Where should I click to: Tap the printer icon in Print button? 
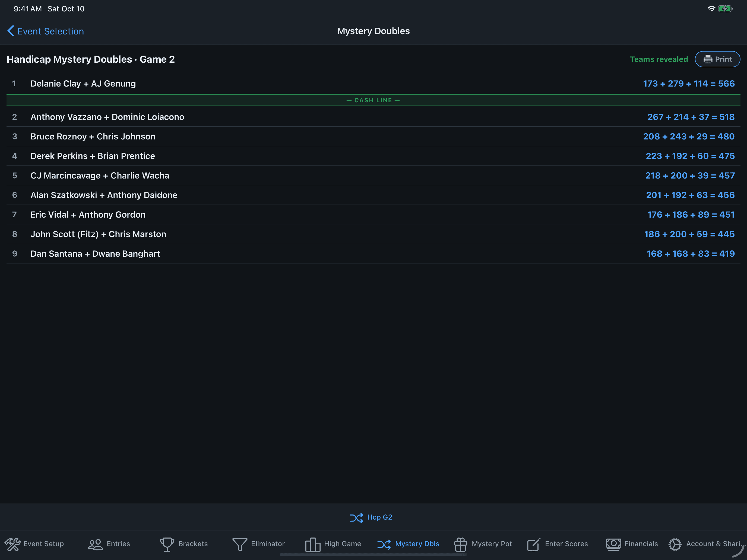(x=708, y=59)
